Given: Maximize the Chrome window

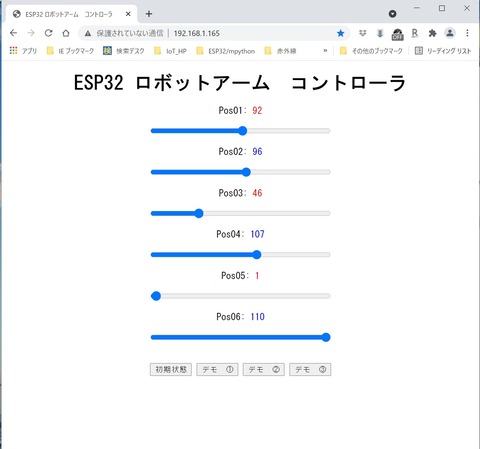Looking at the screenshot, I should click(x=442, y=8).
